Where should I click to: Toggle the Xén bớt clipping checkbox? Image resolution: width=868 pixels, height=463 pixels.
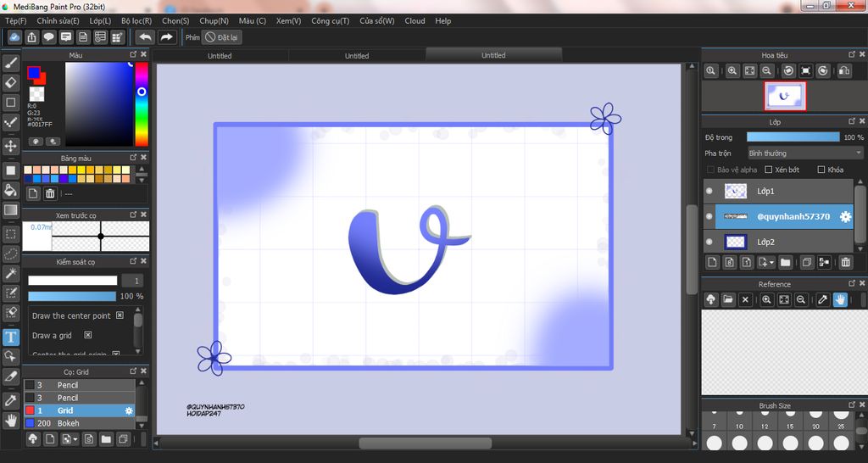tap(768, 170)
